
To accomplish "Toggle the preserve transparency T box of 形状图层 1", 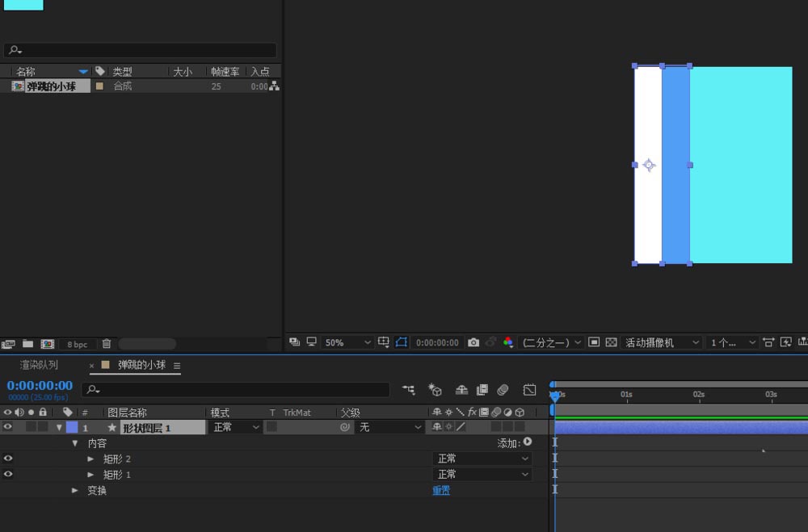I will (x=271, y=426).
